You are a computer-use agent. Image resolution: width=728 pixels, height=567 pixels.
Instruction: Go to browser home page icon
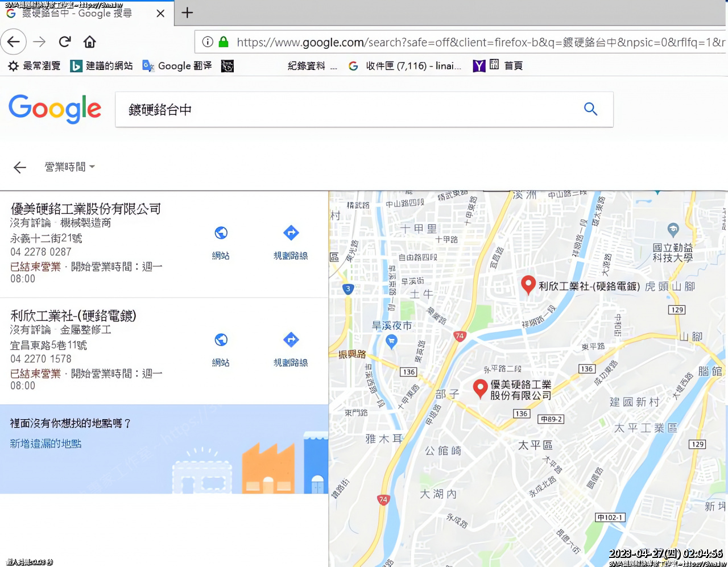point(89,42)
